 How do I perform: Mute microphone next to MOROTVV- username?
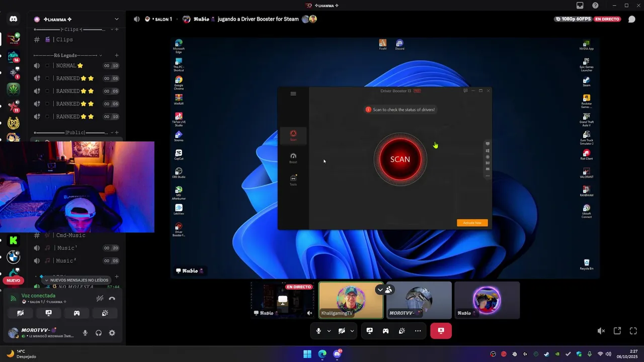(x=85, y=333)
